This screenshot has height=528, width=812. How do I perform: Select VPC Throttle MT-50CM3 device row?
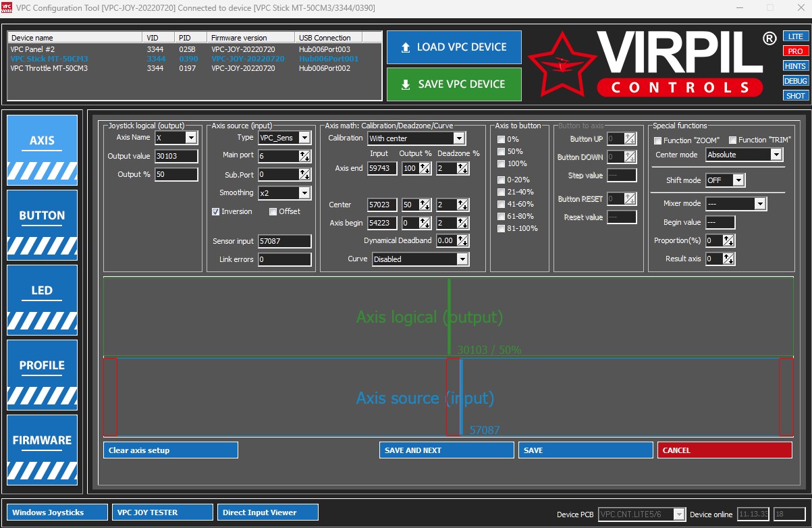(x=193, y=68)
